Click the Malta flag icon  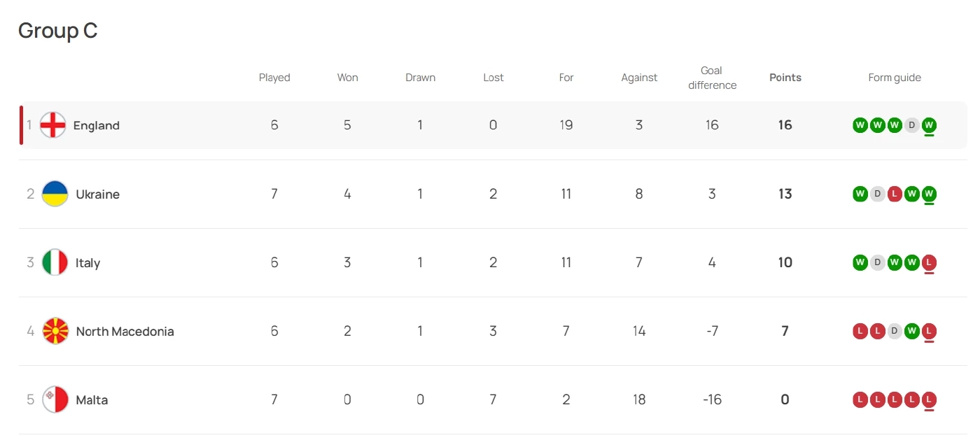coord(55,399)
